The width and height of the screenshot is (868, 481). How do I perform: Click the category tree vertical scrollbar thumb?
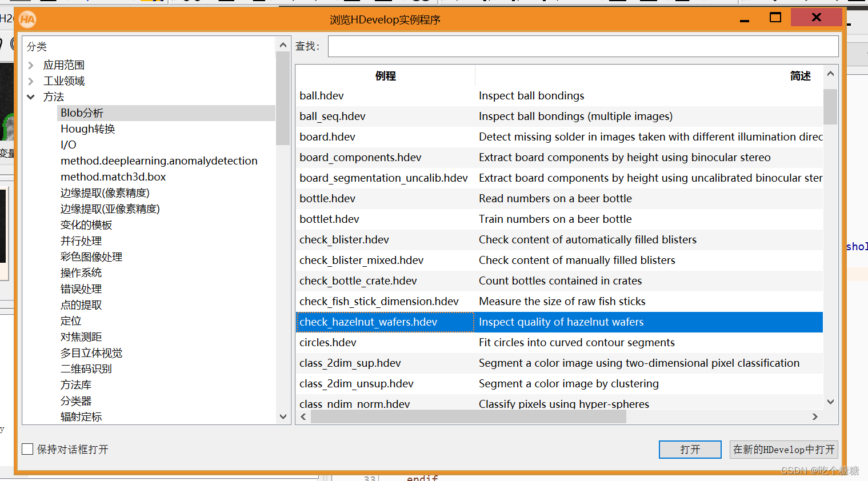click(x=283, y=98)
